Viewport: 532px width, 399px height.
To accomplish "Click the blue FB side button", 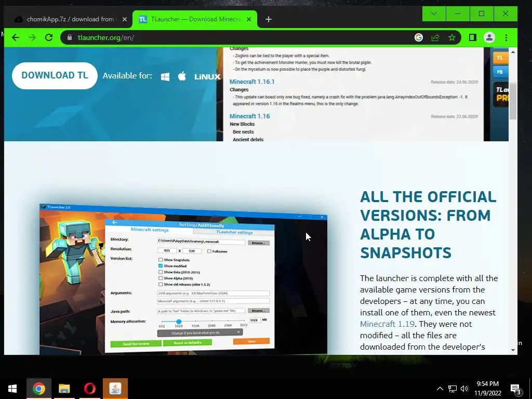I will pos(500,72).
